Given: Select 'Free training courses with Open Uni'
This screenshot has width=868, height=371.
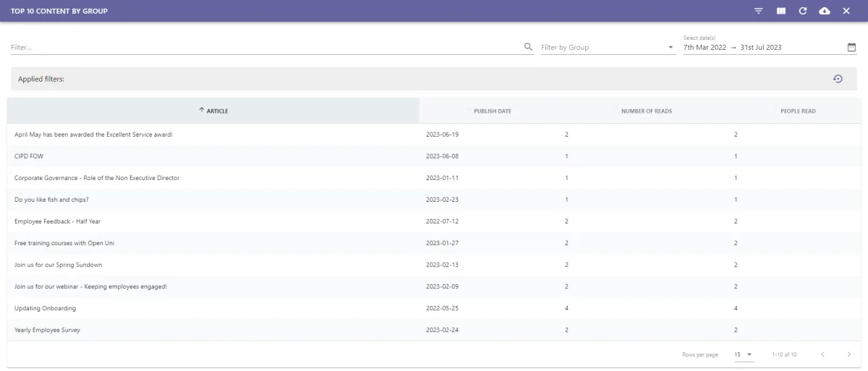Looking at the screenshot, I should pos(64,243).
